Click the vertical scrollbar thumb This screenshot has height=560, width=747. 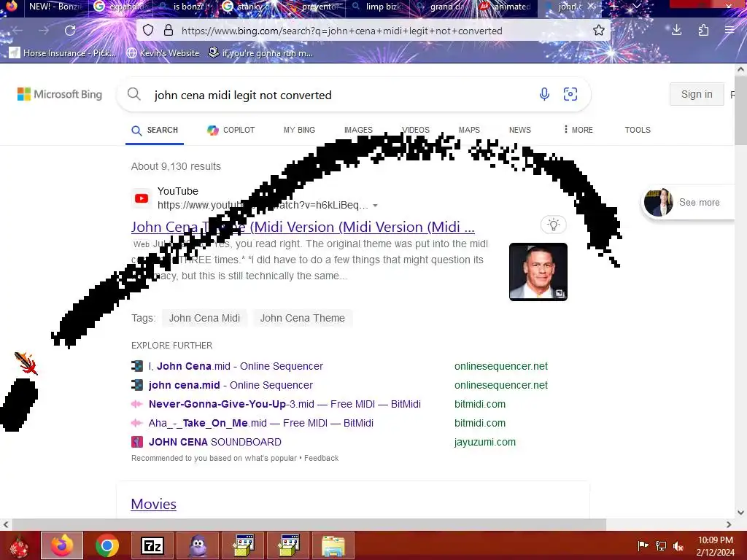tap(741, 109)
